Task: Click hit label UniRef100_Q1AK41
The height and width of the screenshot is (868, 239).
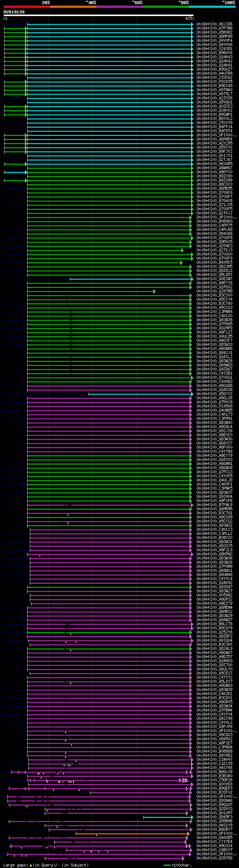Action: 214,65
